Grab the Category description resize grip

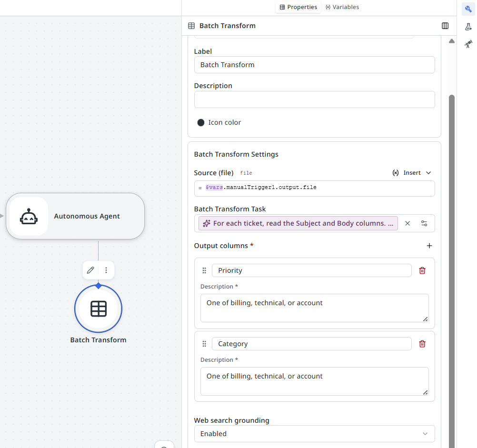[x=425, y=392]
